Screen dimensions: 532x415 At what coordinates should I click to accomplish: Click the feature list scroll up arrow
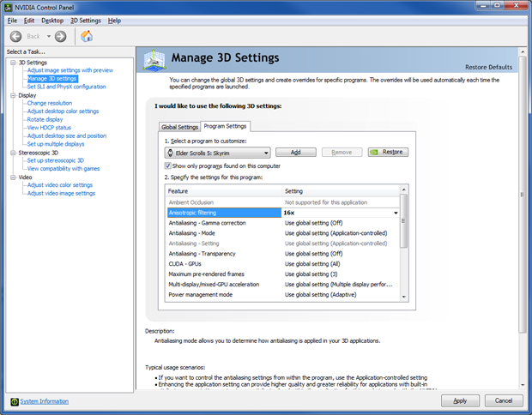(404, 189)
